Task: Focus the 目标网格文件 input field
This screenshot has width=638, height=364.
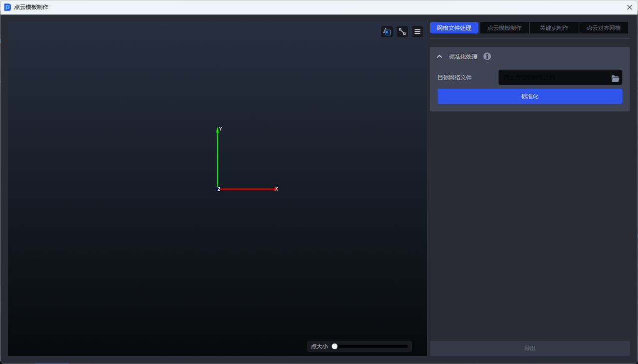Action: click(x=553, y=77)
